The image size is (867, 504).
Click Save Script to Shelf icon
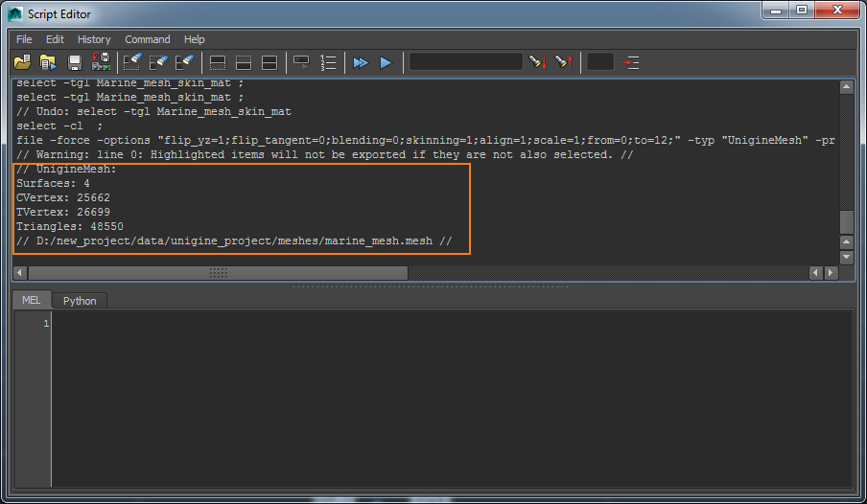pos(100,62)
